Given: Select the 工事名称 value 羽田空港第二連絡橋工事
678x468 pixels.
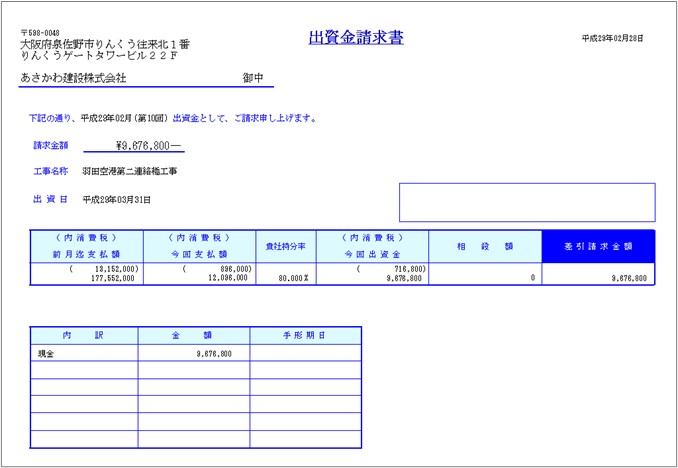Looking at the screenshot, I should [130, 172].
